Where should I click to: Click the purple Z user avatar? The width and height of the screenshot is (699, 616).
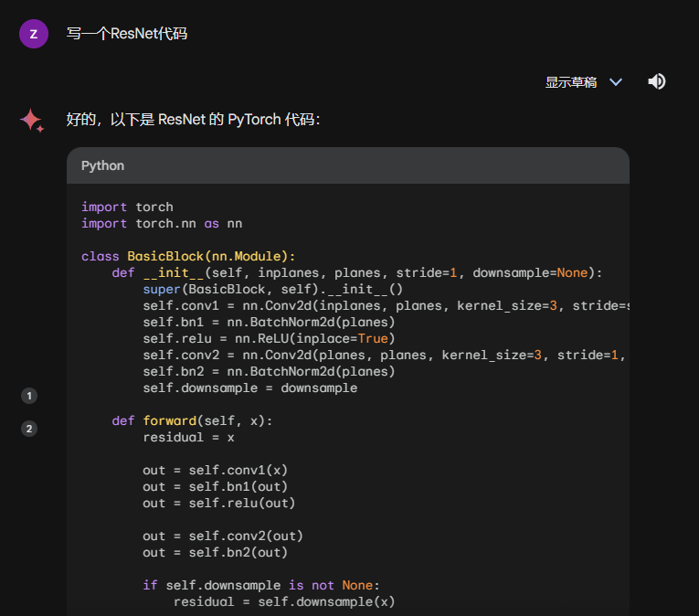point(34,34)
